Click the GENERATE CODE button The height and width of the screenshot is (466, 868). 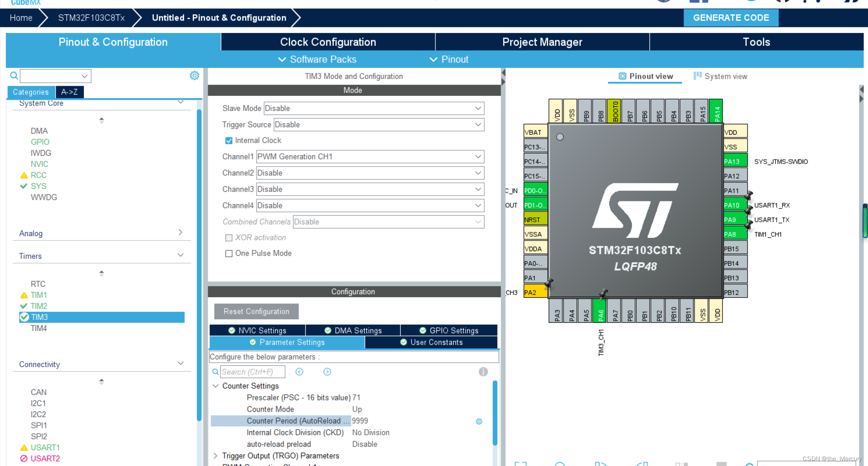click(x=731, y=18)
